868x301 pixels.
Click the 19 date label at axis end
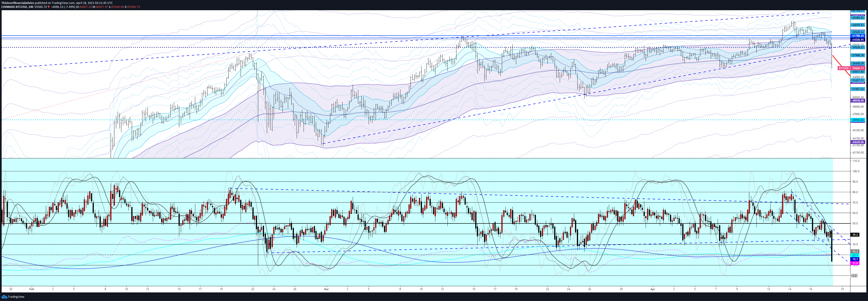[842, 289]
